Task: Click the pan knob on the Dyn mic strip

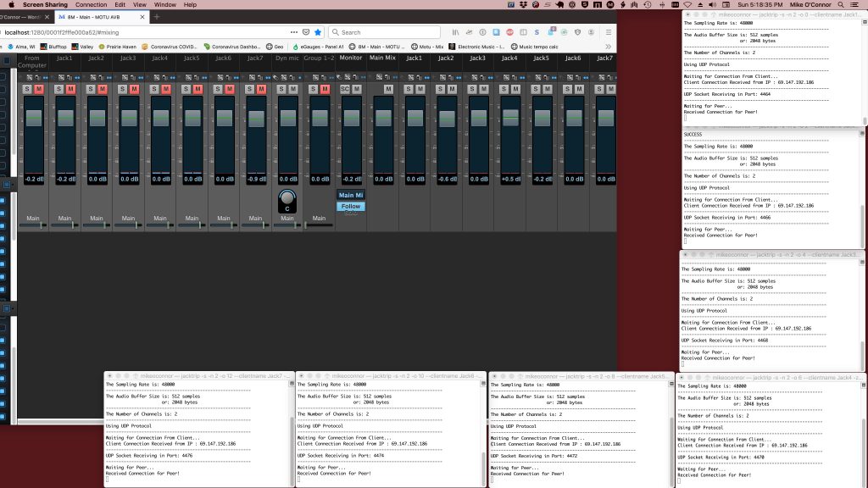Action: tap(287, 198)
